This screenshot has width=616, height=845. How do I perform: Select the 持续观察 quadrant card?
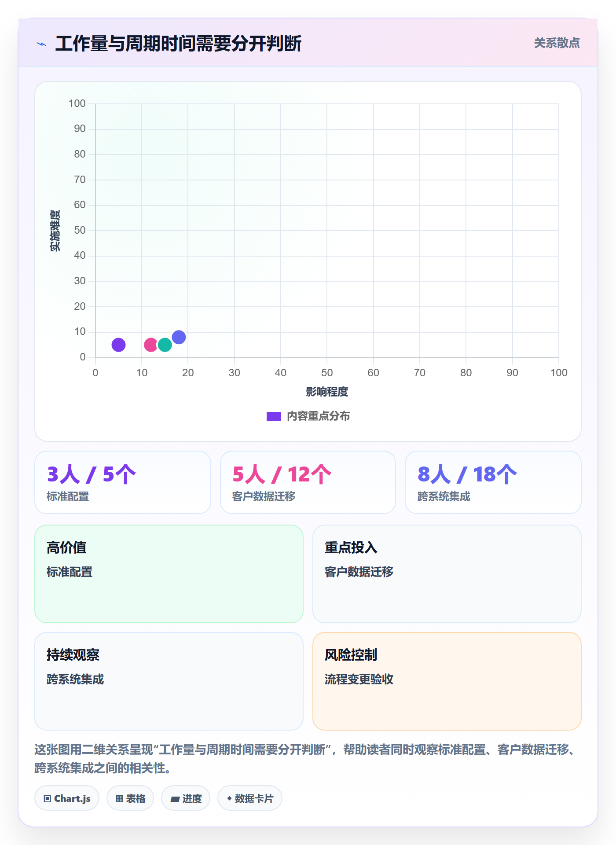(169, 681)
